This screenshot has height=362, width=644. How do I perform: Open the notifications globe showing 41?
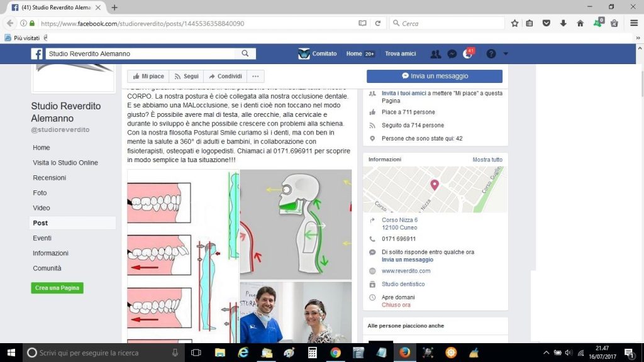(467, 54)
